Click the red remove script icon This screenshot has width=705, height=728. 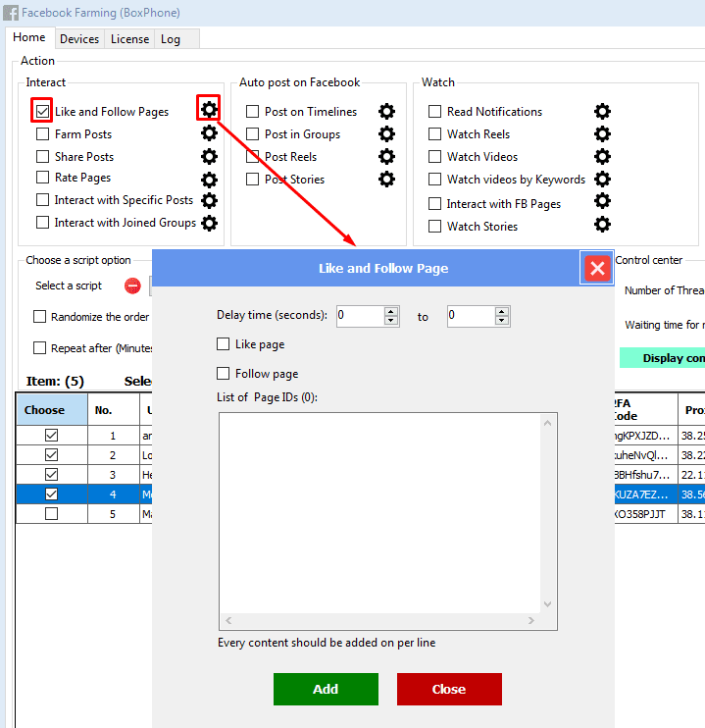132,286
